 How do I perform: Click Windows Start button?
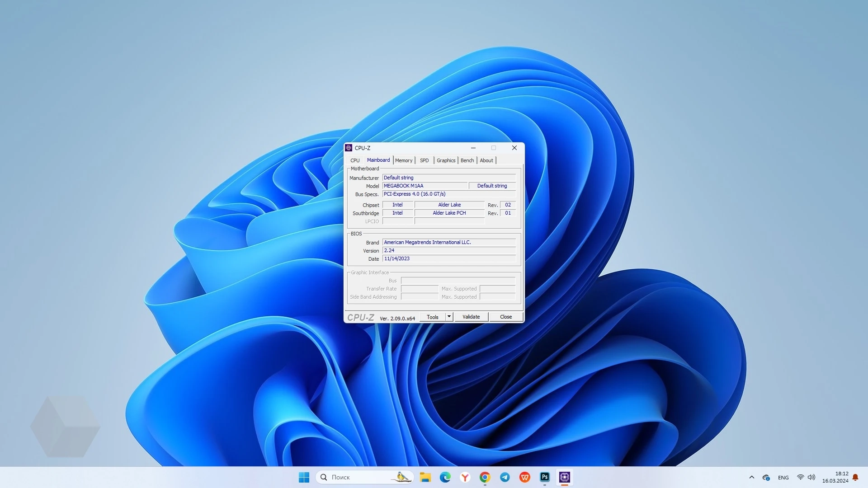304,477
